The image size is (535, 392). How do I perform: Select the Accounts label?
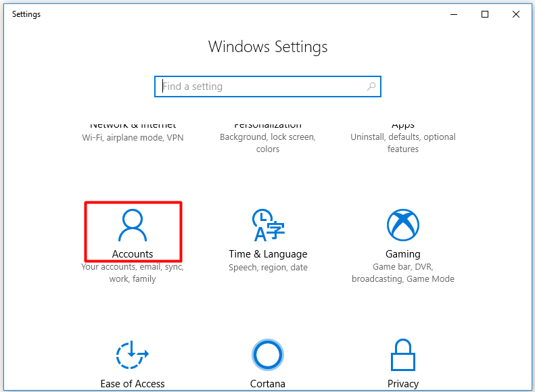point(133,254)
